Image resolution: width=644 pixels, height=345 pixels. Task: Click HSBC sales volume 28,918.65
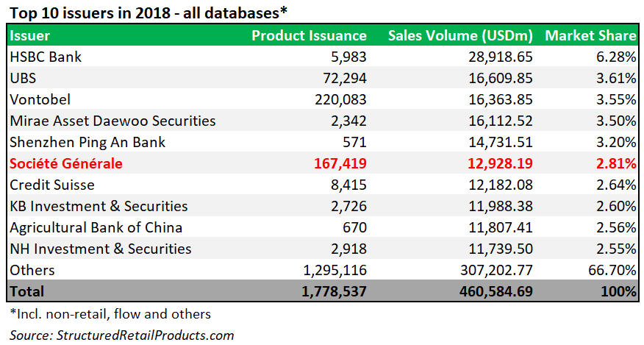click(x=500, y=57)
